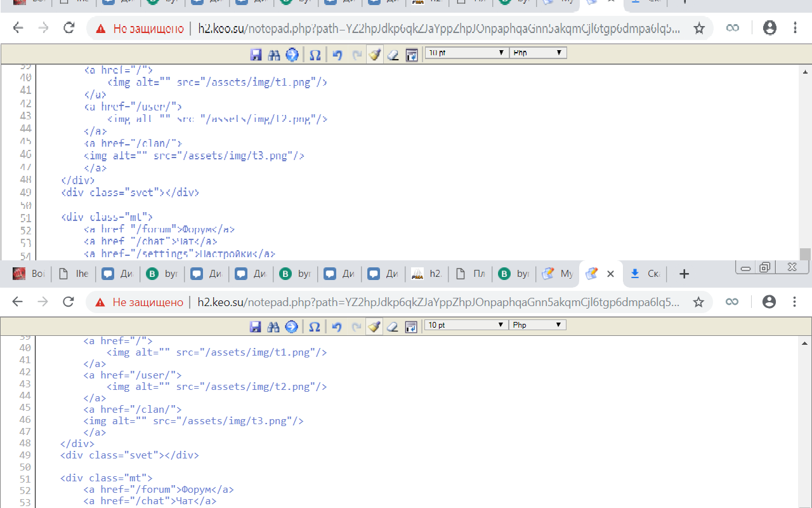Viewport: 812px width, 508px height.
Task: Switch to the download tab labeled Ск
Action: pyautogui.click(x=646, y=274)
